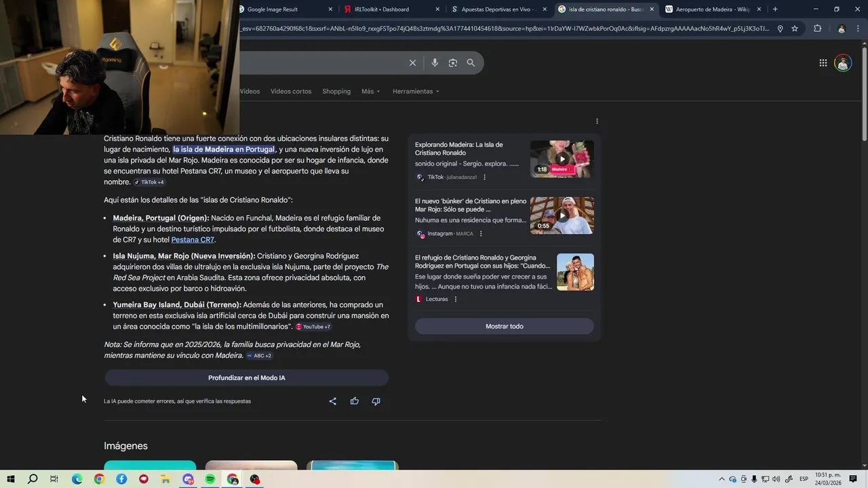This screenshot has height=488, width=868.
Task: Show hidden system tray icons
Action: [722, 479]
